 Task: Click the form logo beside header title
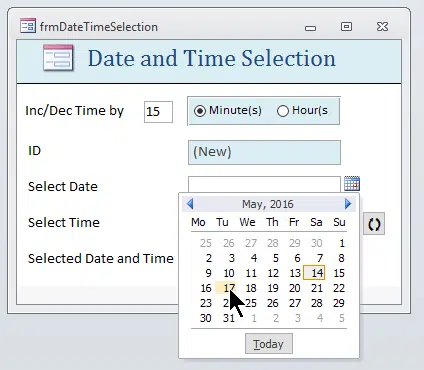coord(58,58)
